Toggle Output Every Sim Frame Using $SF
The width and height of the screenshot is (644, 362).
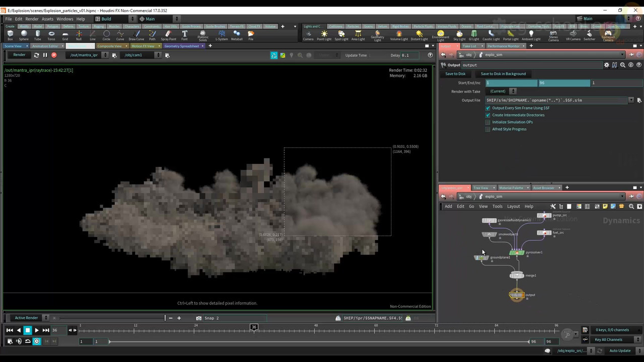click(x=488, y=108)
